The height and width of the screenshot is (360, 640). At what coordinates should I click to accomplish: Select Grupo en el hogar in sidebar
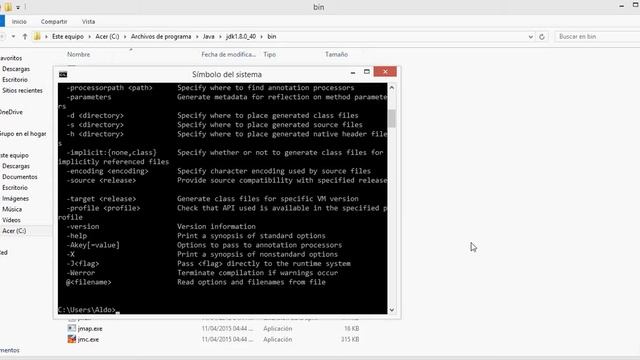23,133
